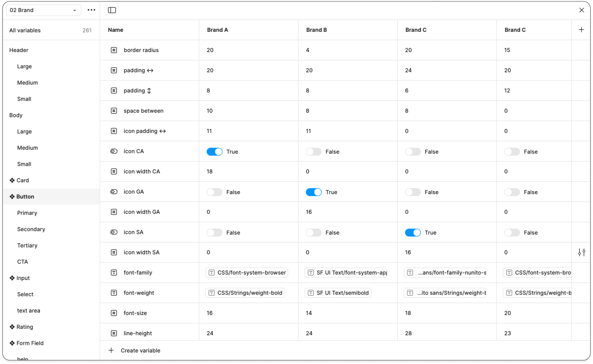Edit Brand A font-size value 16

click(x=209, y=313)
